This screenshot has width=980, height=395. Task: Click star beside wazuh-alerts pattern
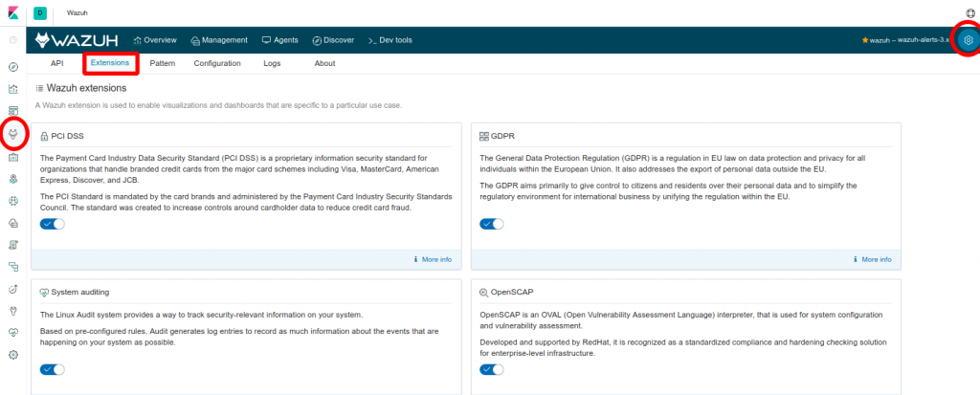865,40
